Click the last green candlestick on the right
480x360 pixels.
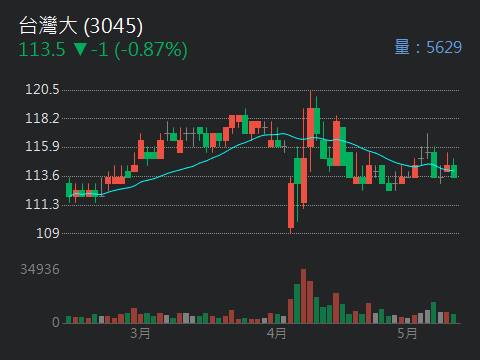[454, 169]
